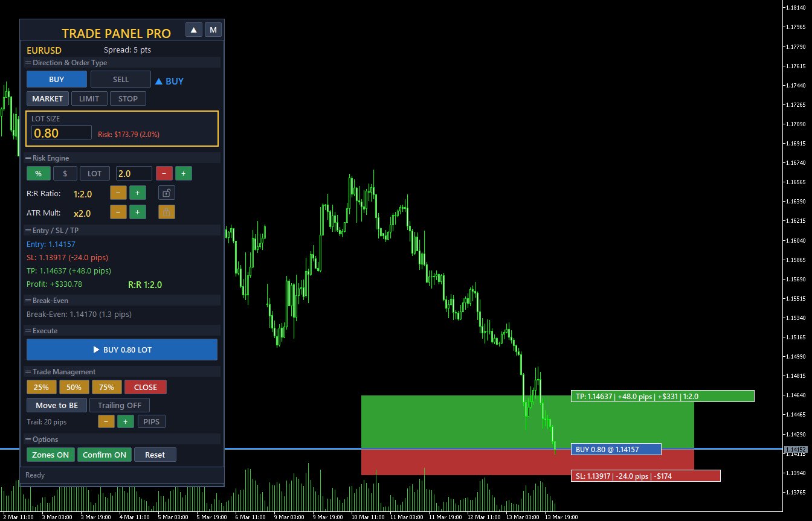The height and width of the screenshot is (521, 812).
Task: Collapse the trade panel using the triangle icon
Action: click(x=193, y=29)
